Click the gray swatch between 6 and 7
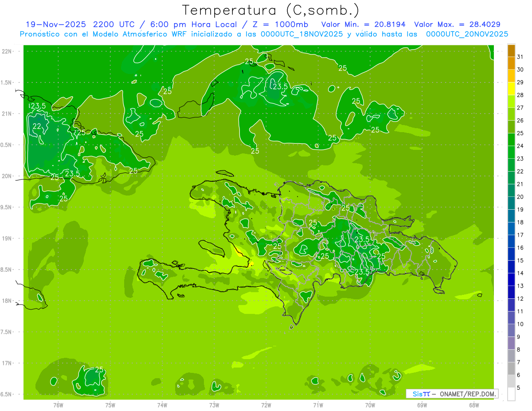The image size is (532, 411). pos(512,369)
